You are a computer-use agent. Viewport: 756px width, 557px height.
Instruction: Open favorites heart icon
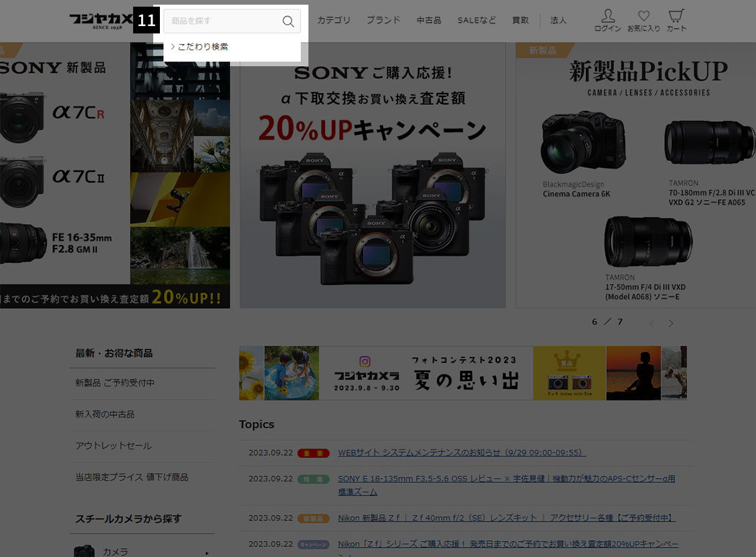pos(644,21)
